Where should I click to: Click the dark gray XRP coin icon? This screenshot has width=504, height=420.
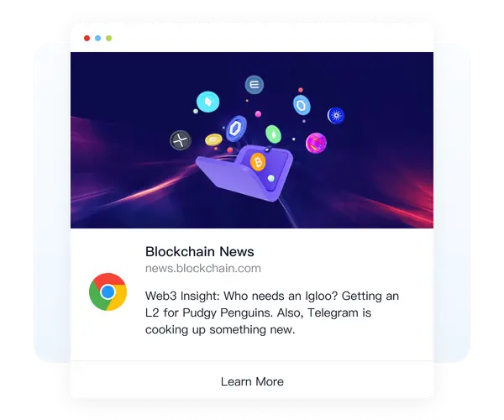(x=181, y=140)
